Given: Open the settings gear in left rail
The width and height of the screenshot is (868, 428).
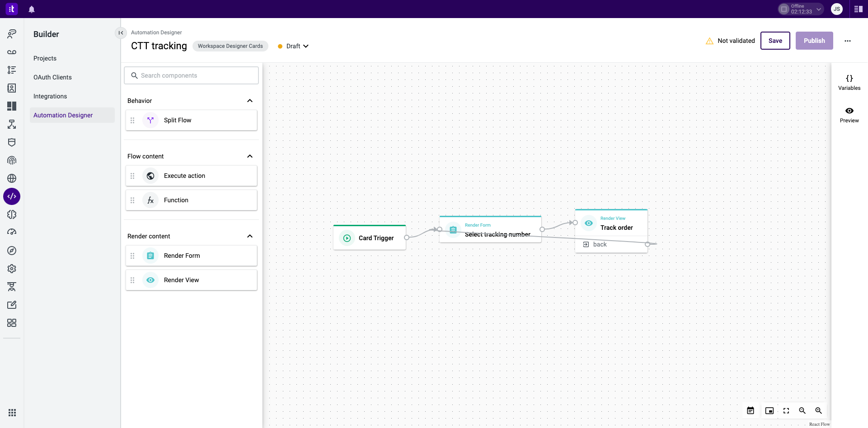Looking at the screenshot, I should click(x=12, y=269).
